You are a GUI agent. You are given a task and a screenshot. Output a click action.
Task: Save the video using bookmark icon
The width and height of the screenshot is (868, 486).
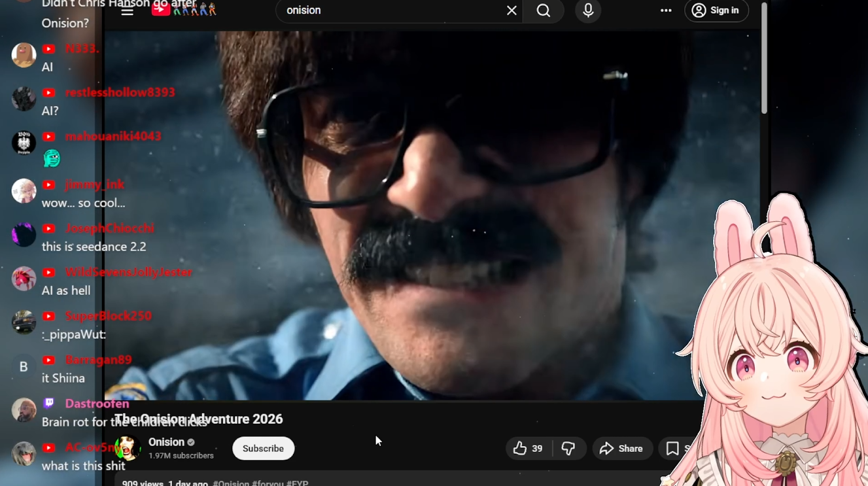672,449
